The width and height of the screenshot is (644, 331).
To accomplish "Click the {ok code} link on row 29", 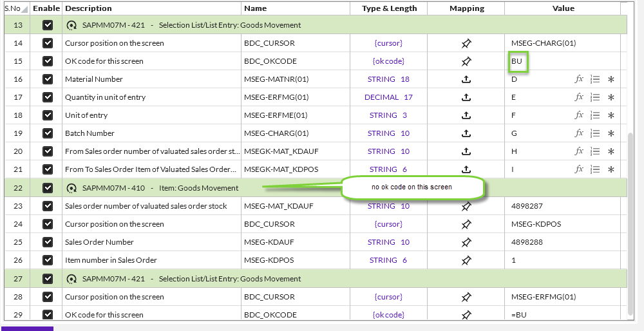I will tap(388, 315).
